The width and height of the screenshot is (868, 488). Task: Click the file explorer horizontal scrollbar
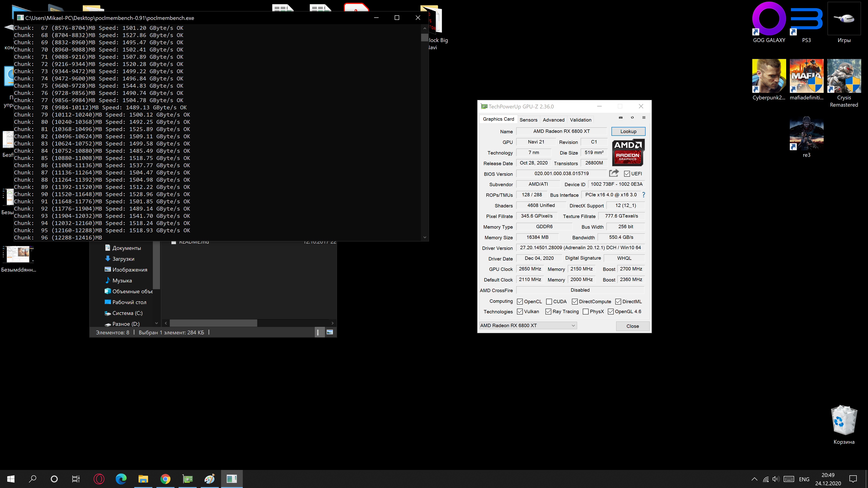click(213, 323)
